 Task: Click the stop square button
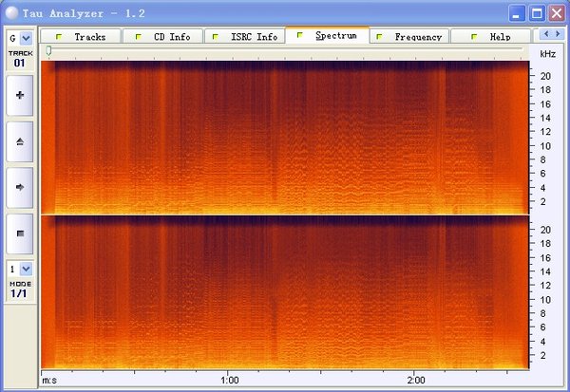click(20, 233)
